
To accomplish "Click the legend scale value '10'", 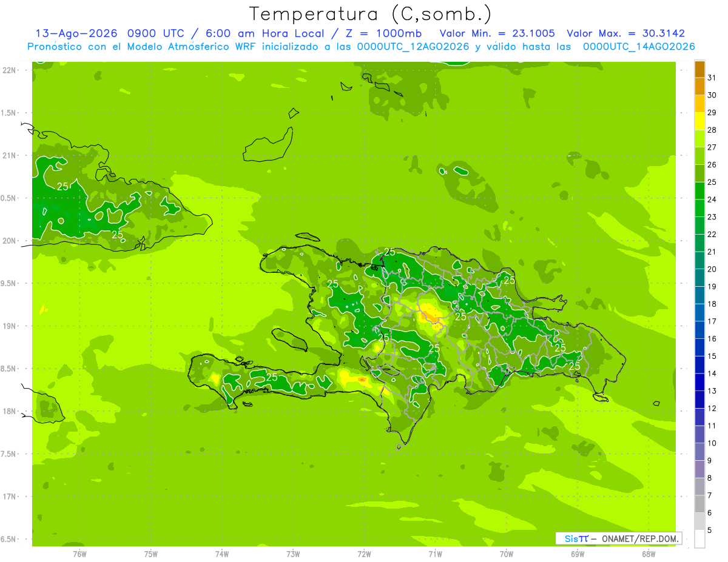I will [712, 443].
